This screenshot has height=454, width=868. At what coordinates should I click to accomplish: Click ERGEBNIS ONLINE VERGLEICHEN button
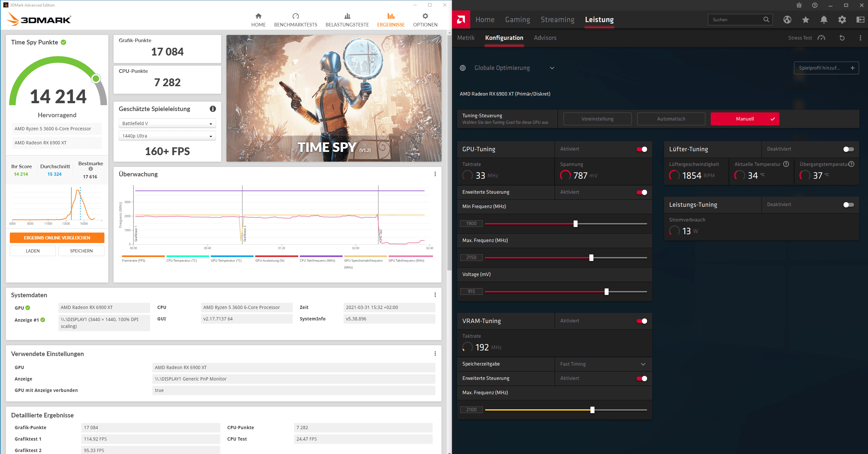(57, 238)
